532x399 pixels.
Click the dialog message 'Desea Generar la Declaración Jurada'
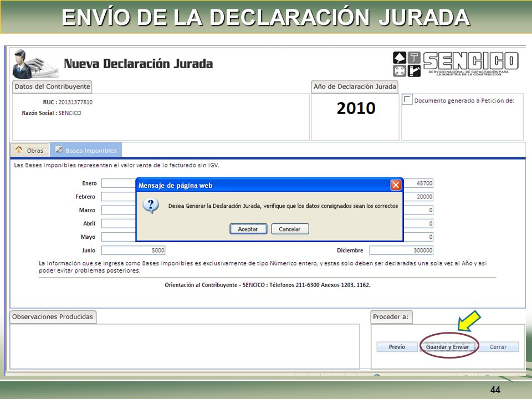283,206
